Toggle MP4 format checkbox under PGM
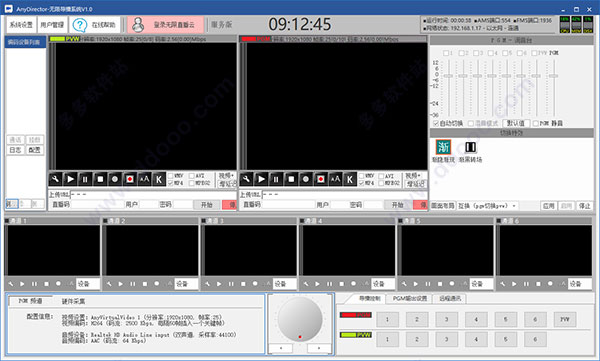Image resolution: width=600 pixels, height=361 pixels. coord(361,183)
